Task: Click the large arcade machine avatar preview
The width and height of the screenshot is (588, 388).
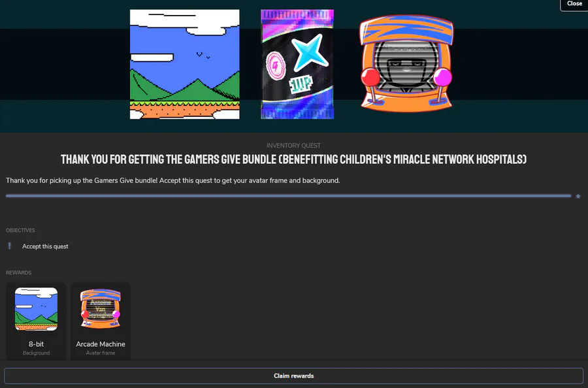Action: (x=406, y=63)
